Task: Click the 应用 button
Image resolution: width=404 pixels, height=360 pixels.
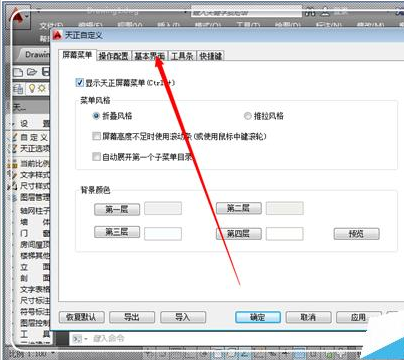Action: click(358, 317)
